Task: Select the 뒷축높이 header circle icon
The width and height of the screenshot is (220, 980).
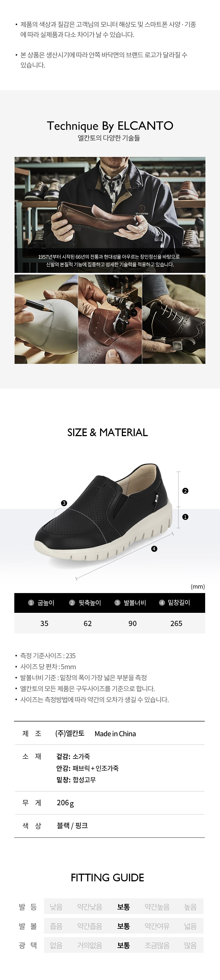Action: pyautogui.click(x=72, y=603)
